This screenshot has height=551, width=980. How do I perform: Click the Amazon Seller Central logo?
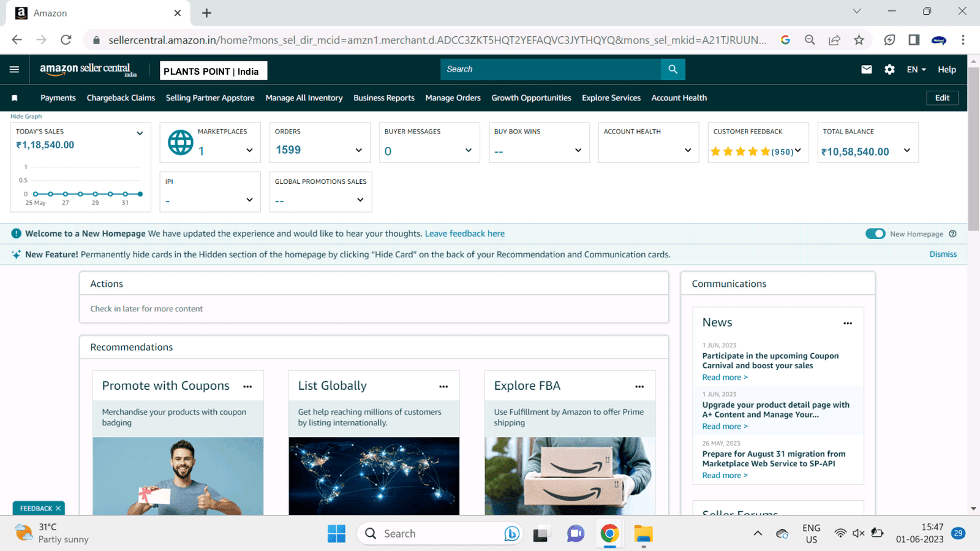click(x=88, y=69)
